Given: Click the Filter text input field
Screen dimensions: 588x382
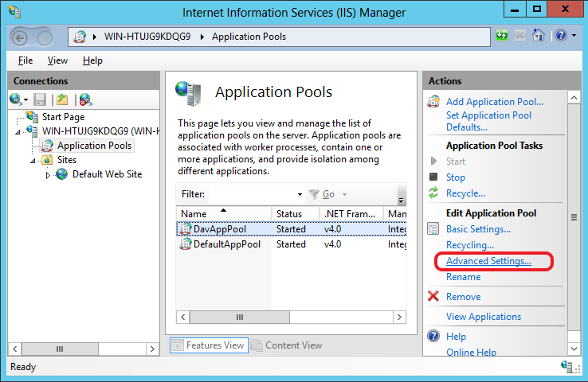Looking at the screenshot, I should tap(252, 194).
